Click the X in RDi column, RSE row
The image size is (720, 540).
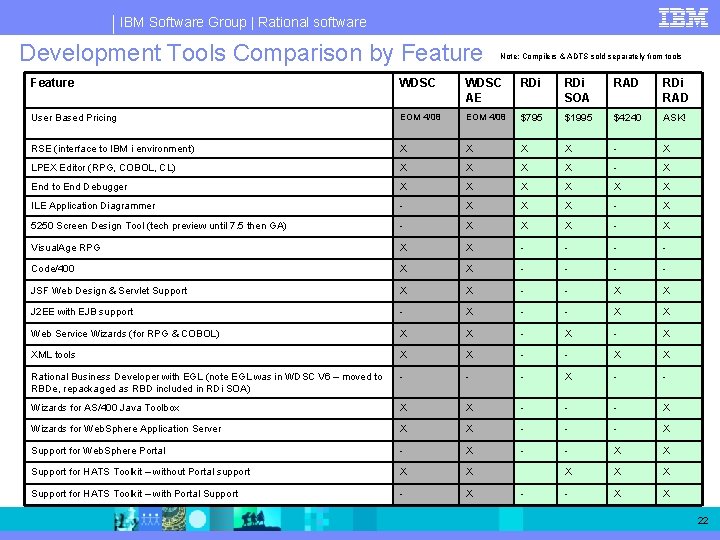coord(524,149)
